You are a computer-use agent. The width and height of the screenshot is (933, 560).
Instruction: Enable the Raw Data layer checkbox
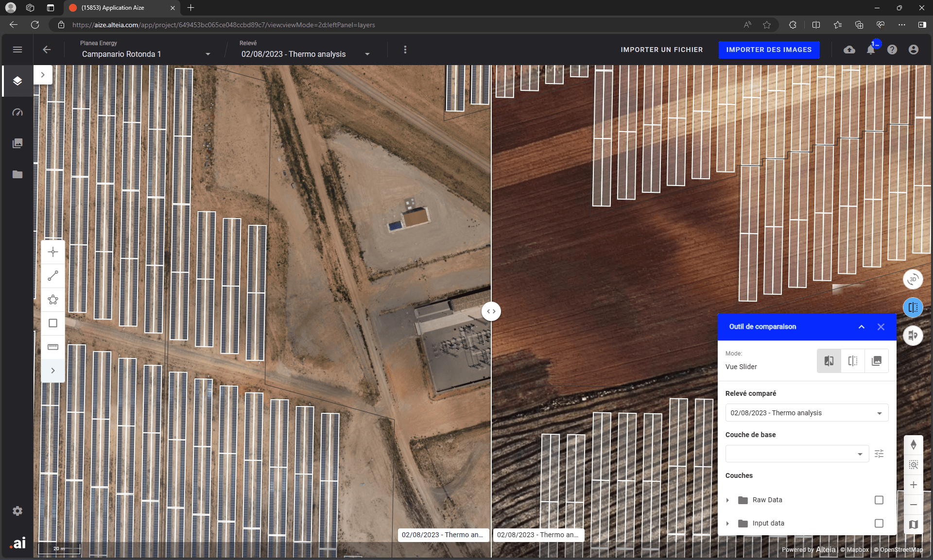coord(879,500)
